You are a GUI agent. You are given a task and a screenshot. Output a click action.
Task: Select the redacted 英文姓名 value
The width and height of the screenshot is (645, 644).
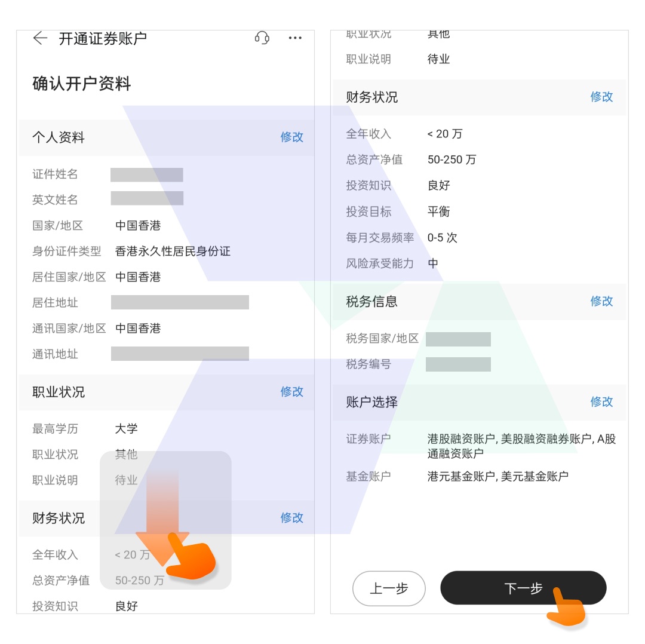(147, 198)
